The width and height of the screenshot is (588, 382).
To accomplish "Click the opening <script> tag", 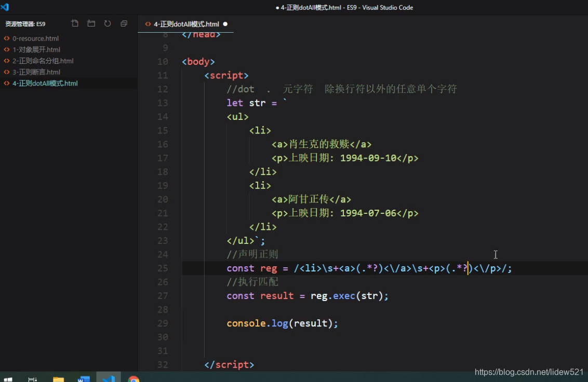I will coord(226,75).
